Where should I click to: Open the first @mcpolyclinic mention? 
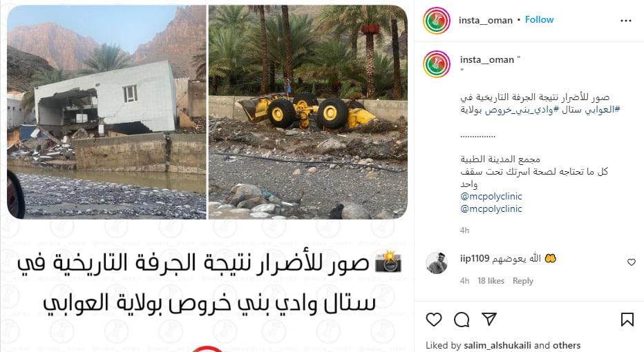491,196
